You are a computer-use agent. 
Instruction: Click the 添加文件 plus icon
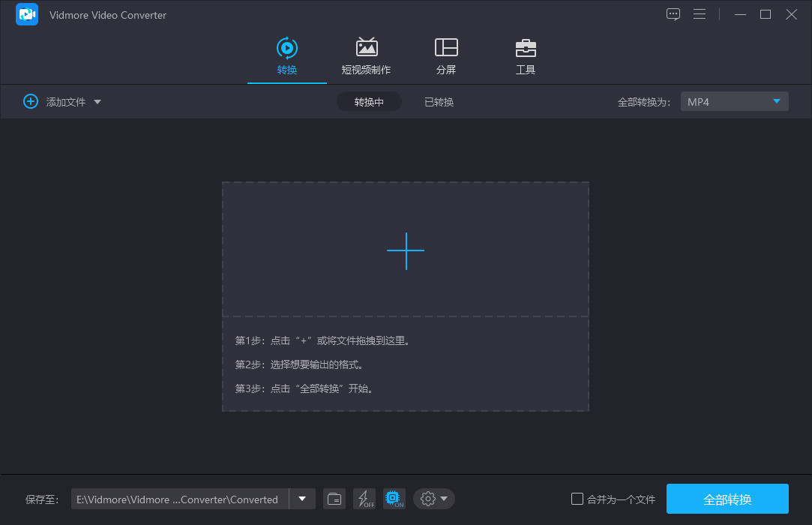[31, 101]
